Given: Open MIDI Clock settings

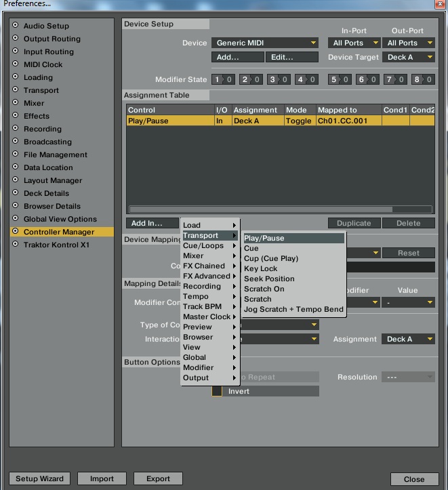Looking at the screenshot, I should click(x=43, y=64).
